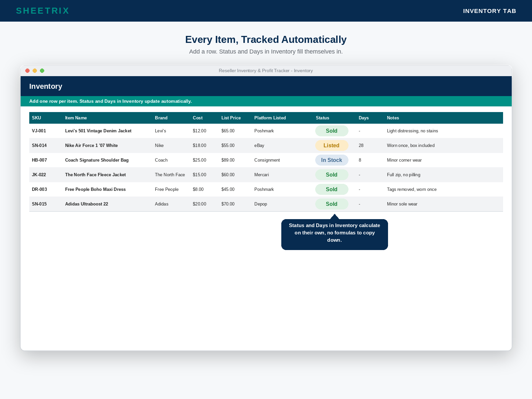Click the Sold badge for SN-015

332,204
